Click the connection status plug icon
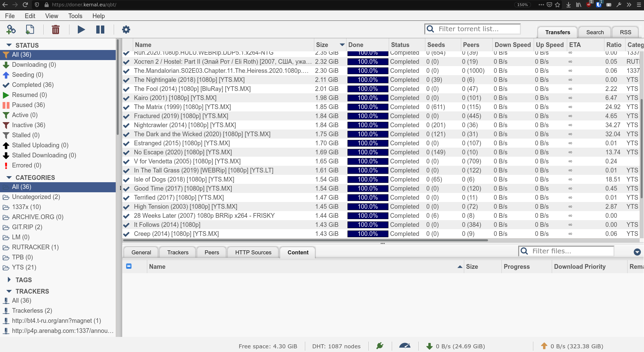 pyautogui.click(x=380, y=346)
